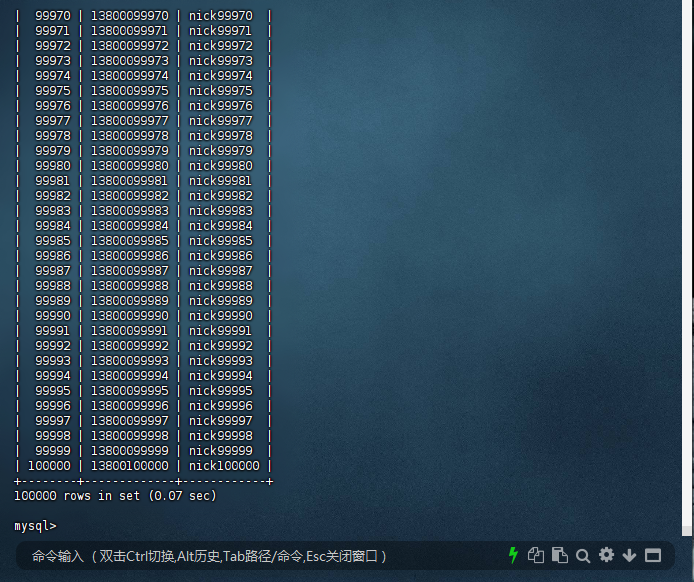
Task: Click the terminal vertical scrollbar thumb
Action: pos(686,531)
